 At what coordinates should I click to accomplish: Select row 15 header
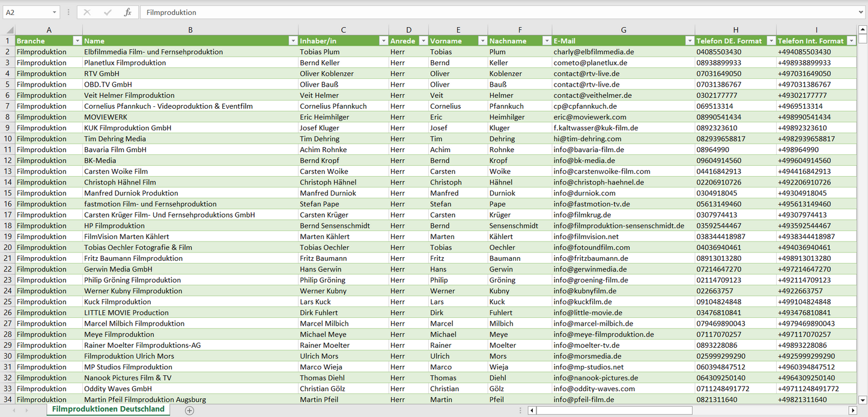8,193
